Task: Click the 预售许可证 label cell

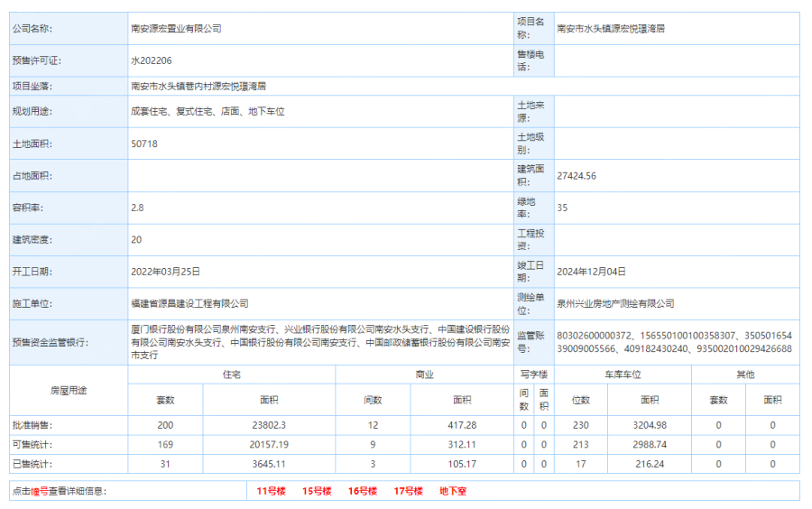Action: (x=69, y=60)
